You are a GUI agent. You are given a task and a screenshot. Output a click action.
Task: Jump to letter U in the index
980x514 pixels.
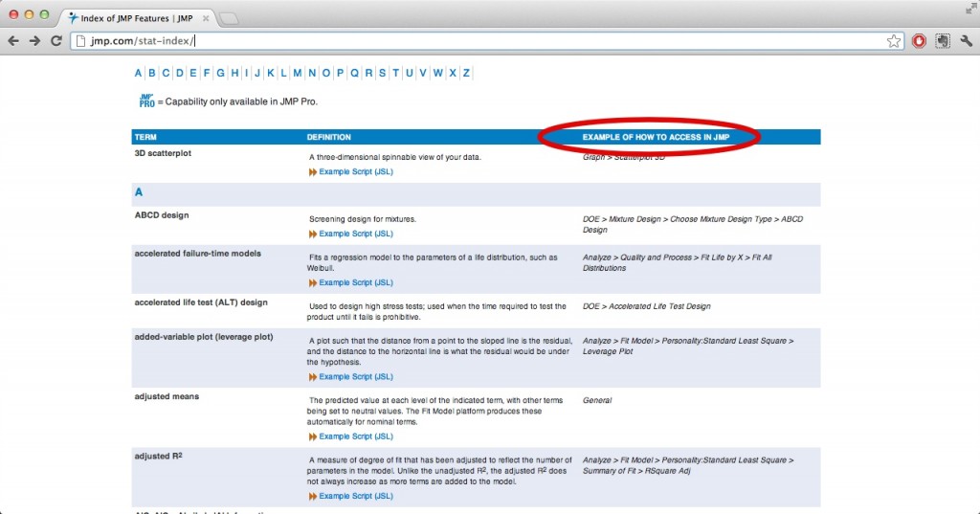(410, 73)
